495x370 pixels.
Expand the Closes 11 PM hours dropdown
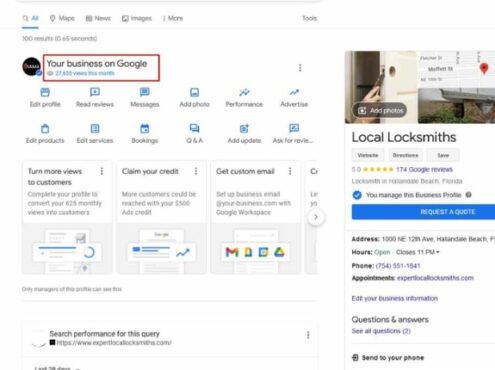pyautogui.click(x=417, y=252)
